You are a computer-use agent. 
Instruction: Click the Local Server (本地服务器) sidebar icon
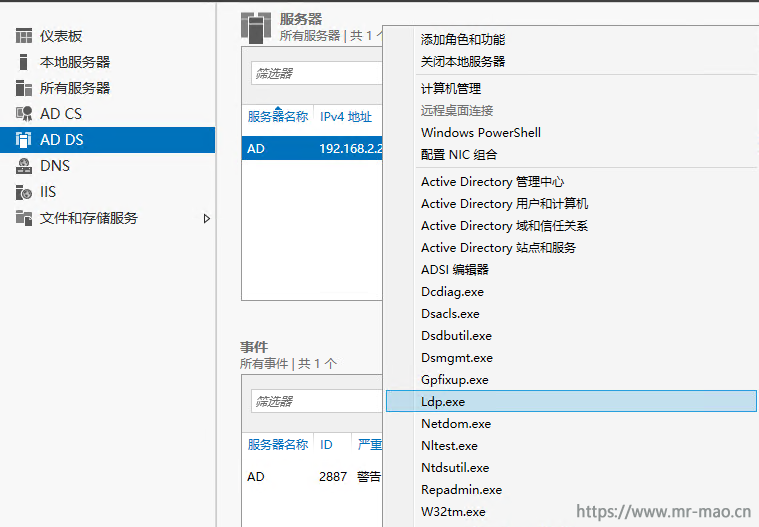click(x=23, y=62)
